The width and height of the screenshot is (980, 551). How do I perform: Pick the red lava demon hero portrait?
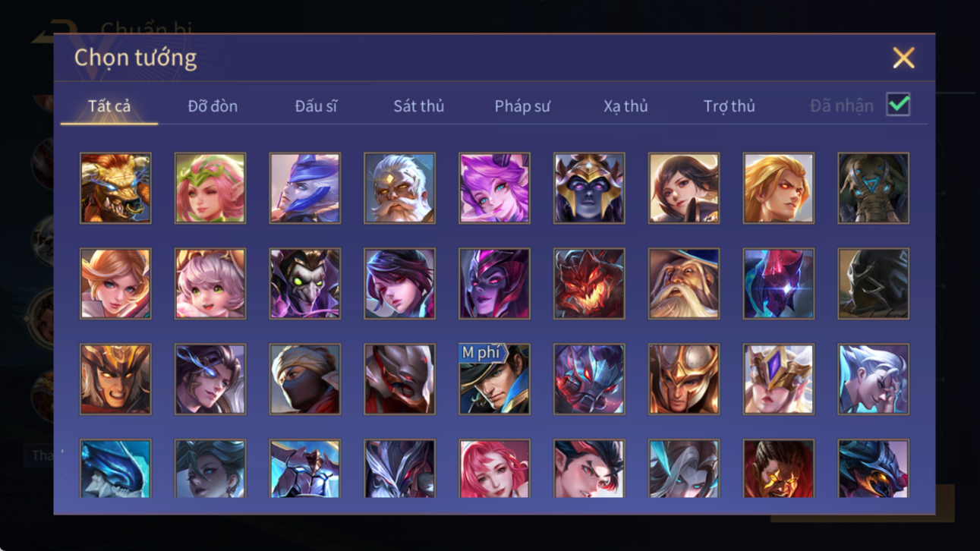click(x=589, y=284)
